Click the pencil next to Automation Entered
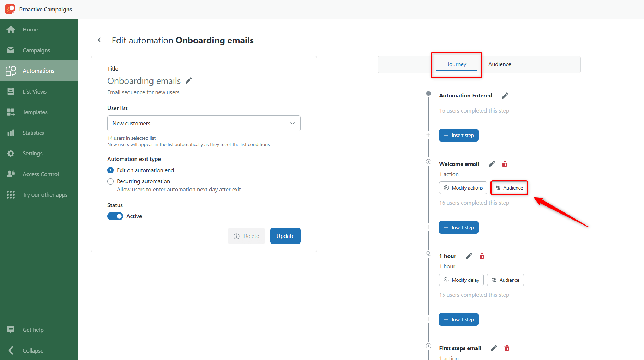The image size is (644, 360). (x=505, y=96)
